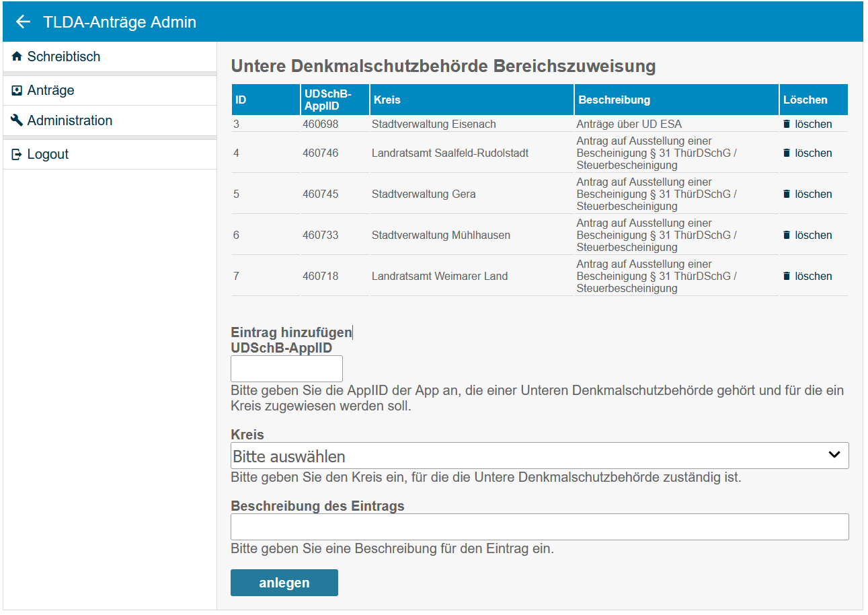Click the back arrow in header
Screen dimensions: 868x615
[x=23, y=22]
